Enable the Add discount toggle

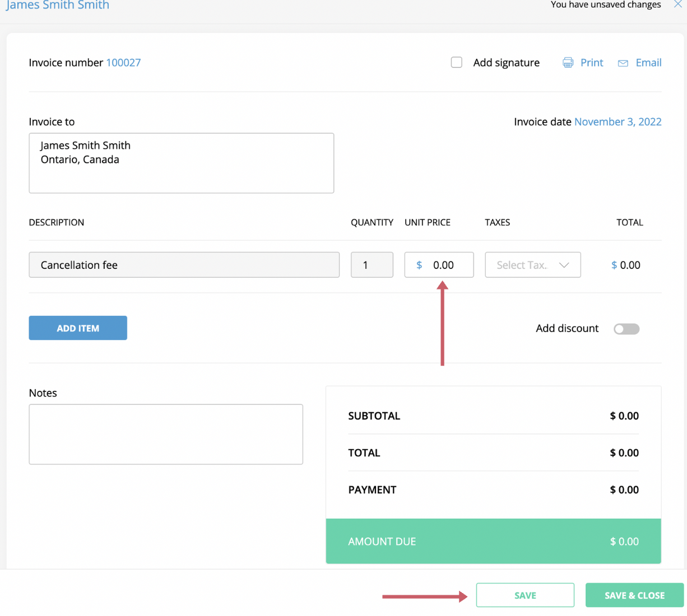click(x=626, y=329)
